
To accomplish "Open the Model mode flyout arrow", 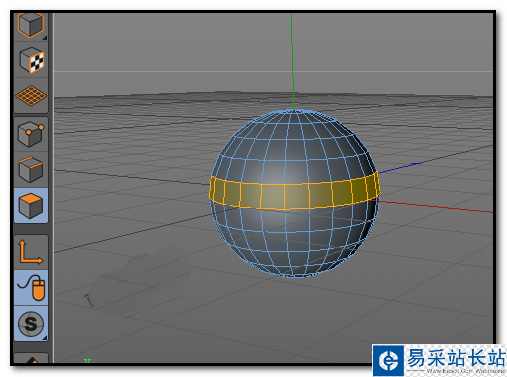I will click(45, 38).
